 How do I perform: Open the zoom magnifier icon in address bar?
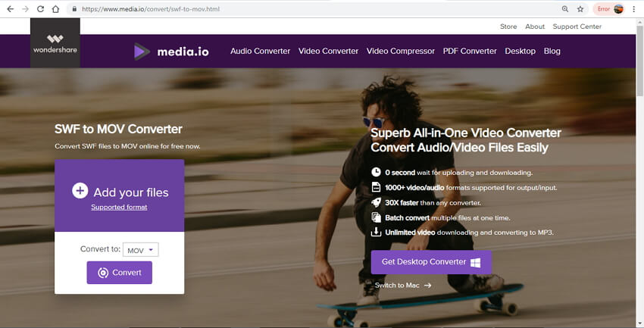click(x=565, y=8)
